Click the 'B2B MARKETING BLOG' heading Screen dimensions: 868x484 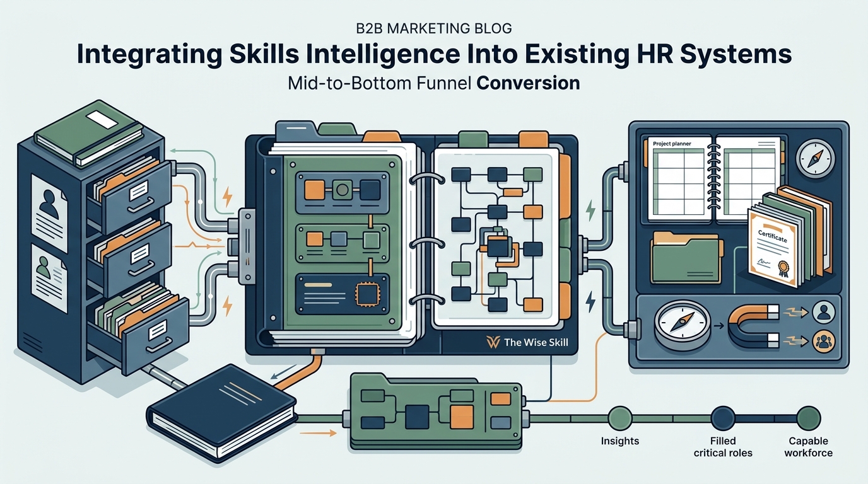(x=433, y=27)
